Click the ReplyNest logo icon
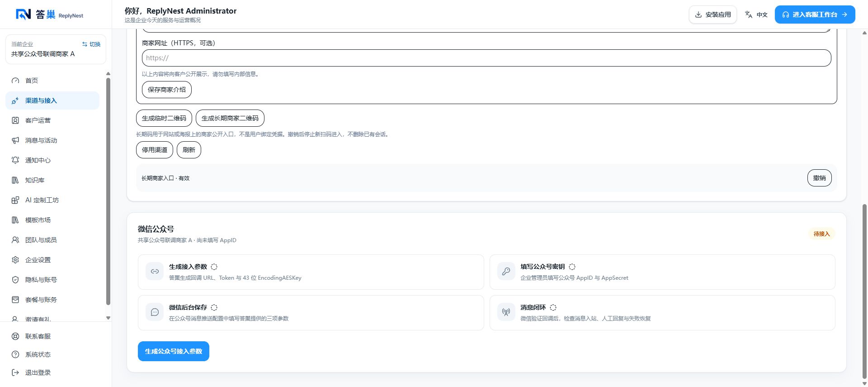This screenshot has height=387, width=868. pos(24,14)
